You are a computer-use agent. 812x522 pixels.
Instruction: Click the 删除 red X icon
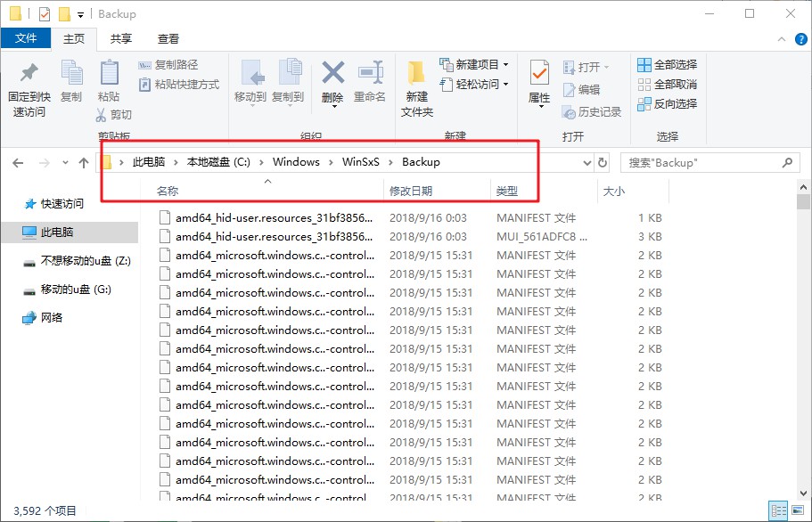(x=332, y=73)
